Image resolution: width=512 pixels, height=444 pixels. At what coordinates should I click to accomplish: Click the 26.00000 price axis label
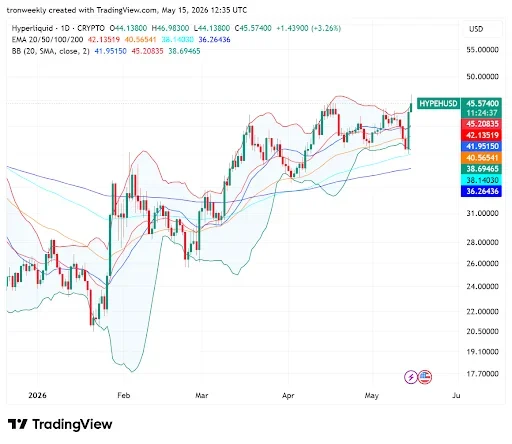482,264
